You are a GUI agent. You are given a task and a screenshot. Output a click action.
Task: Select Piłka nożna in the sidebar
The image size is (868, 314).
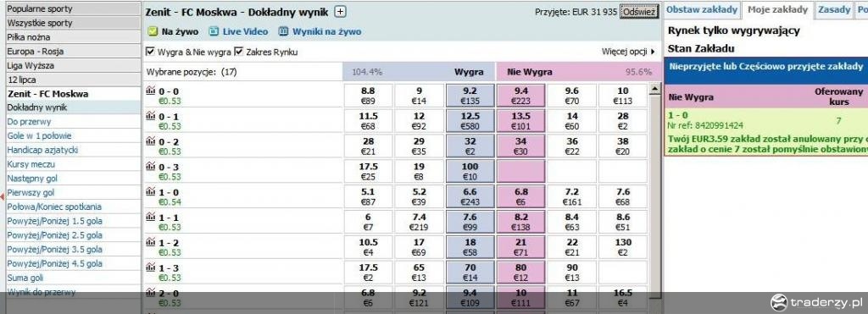73,37
